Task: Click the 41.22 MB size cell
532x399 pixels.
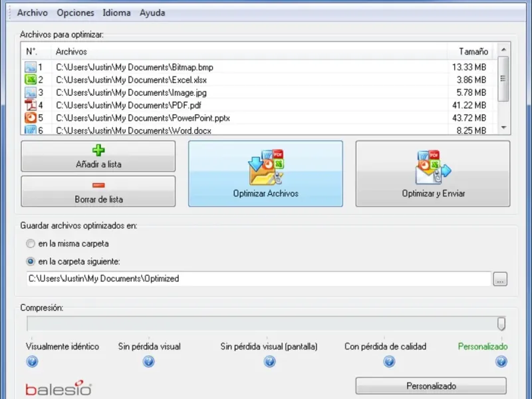Action: 469,105
